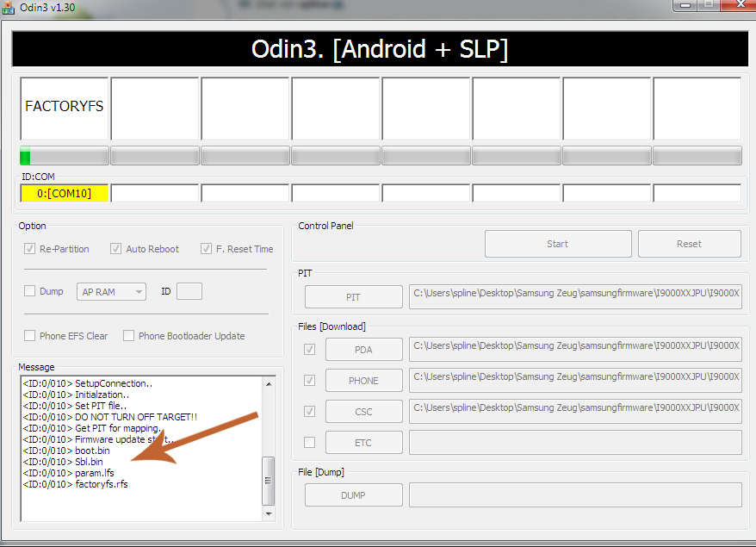
Task: Click the Message log scroll down arrow
Action: pos(269,514)
